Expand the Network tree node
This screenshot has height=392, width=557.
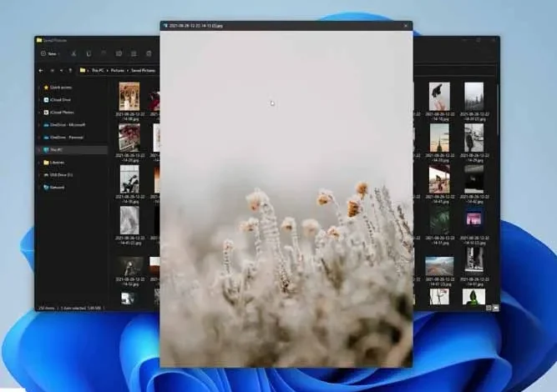point(39,188)
